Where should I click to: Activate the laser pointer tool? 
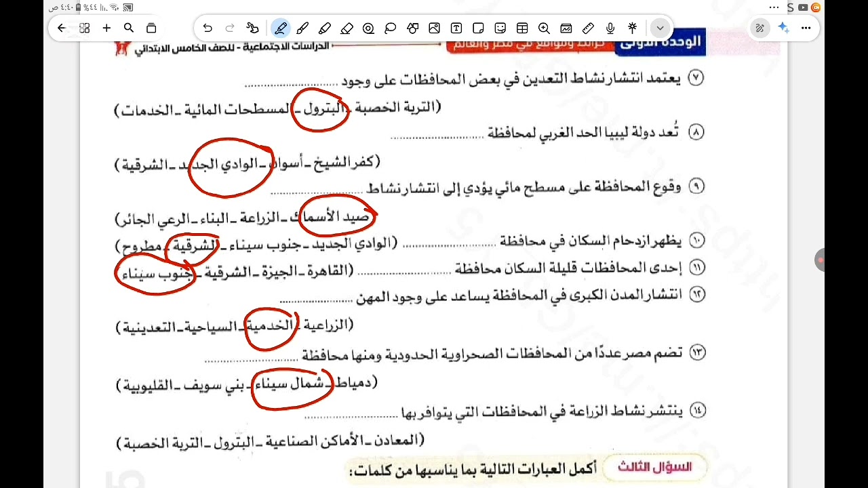(632, 28)
